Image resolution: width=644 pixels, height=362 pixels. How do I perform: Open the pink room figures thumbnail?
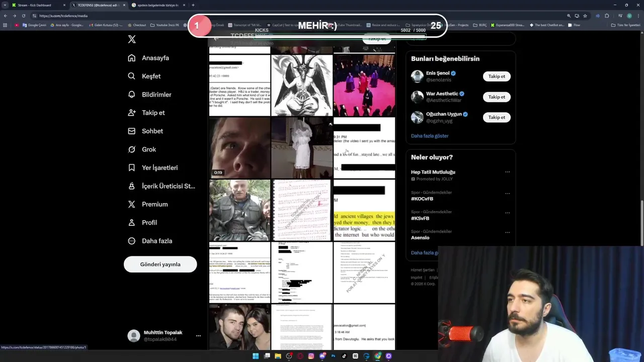coord(364,85)
